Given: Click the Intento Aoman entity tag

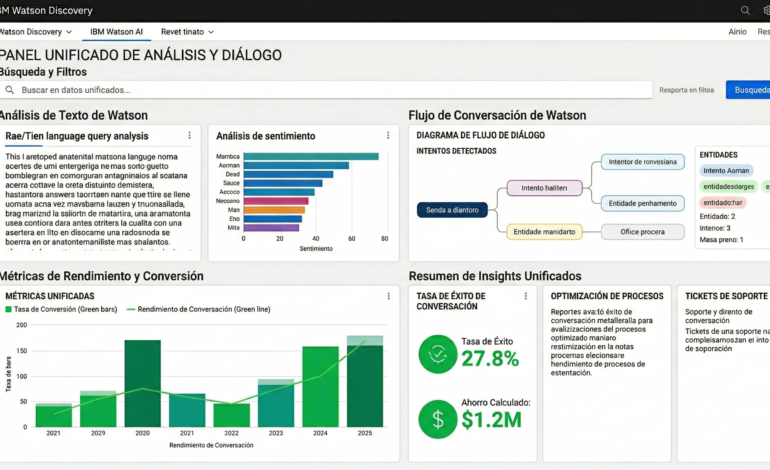Looking at the screenshot, I should tap(726, 170).
